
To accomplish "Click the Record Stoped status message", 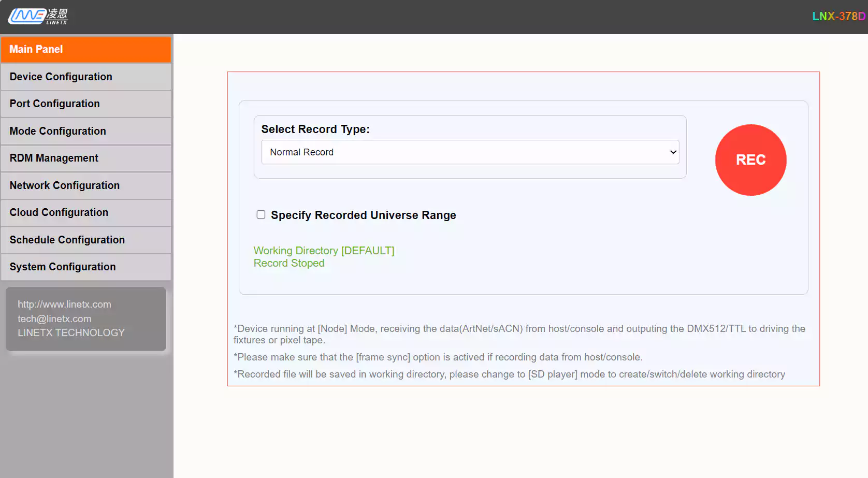I will click(x=289, y=263).
